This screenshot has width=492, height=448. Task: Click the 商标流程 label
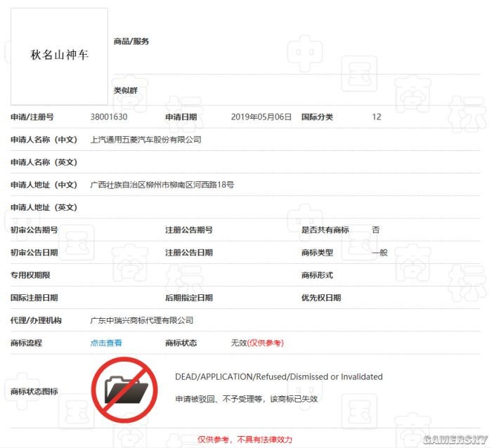27,343
